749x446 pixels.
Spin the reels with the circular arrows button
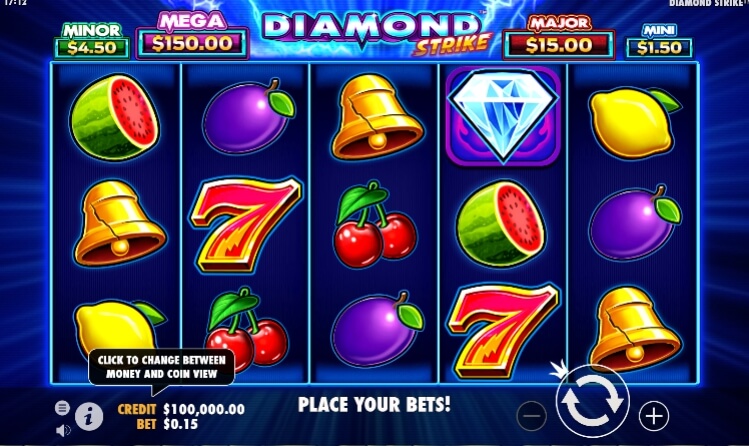592,401
